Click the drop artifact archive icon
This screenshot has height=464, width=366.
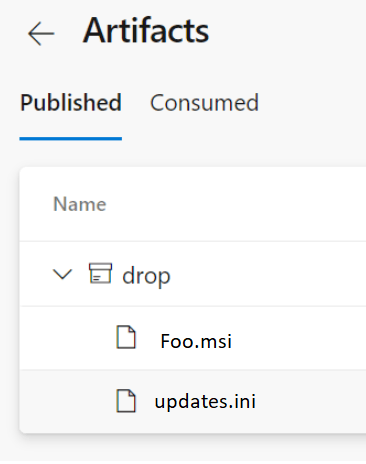coord(100,273)
